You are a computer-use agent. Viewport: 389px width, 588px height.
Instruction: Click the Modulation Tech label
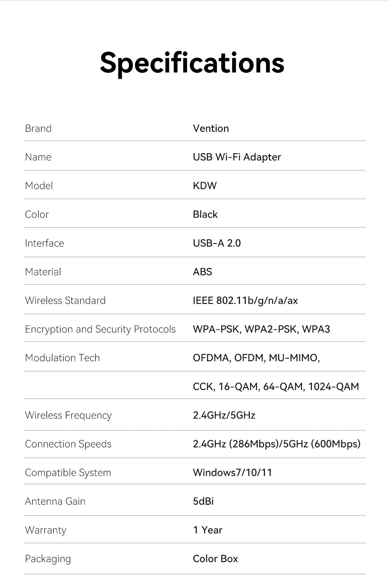tap(62, 358)
